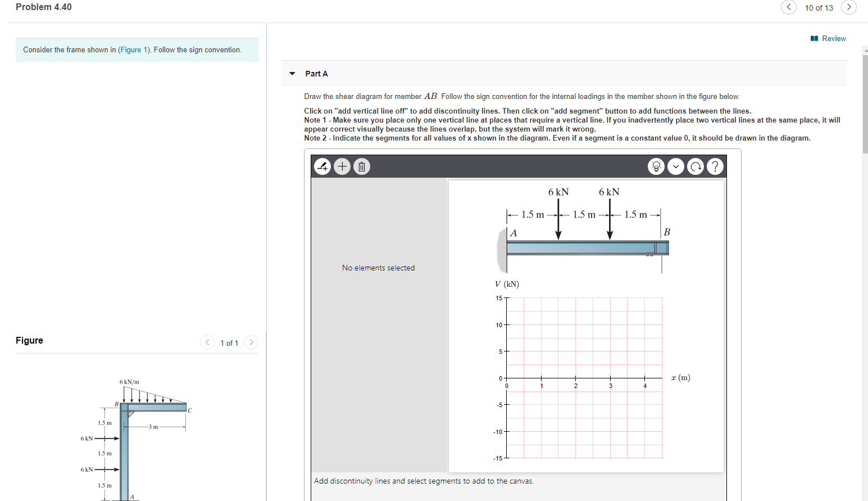The image size is (868, 501).
Task: Select the add vertical line tool
Action: point(322,166)
